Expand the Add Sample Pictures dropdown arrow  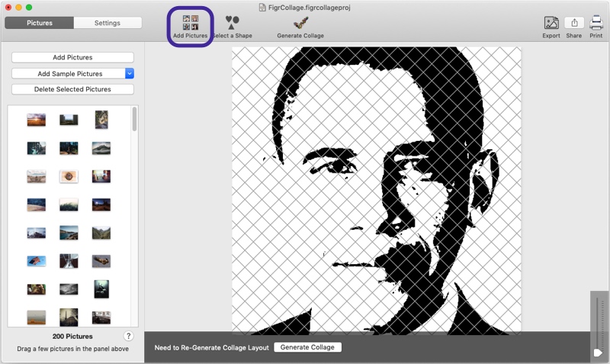point(130,73)
